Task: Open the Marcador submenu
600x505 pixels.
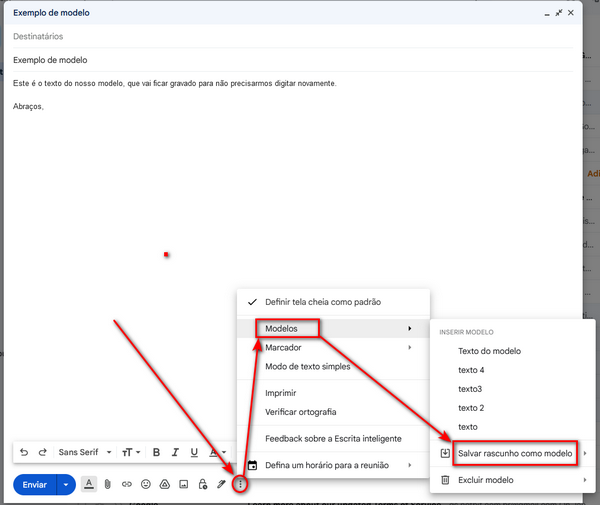Action: [x=333, y=347]
